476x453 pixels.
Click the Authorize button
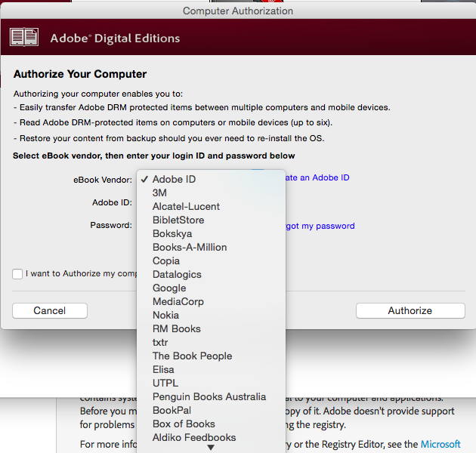[x=410, y=311]
